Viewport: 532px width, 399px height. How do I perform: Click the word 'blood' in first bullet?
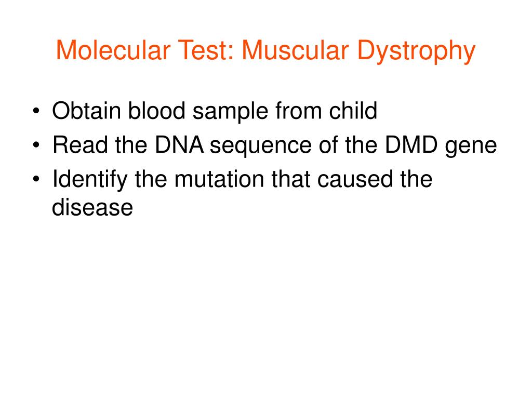(x=156, y=110)
